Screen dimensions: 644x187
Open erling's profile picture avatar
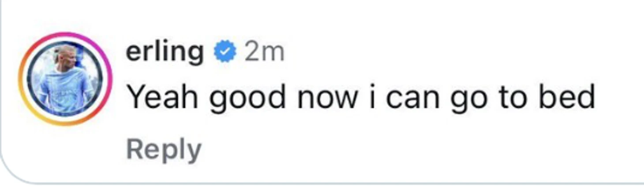pos(65,79)
